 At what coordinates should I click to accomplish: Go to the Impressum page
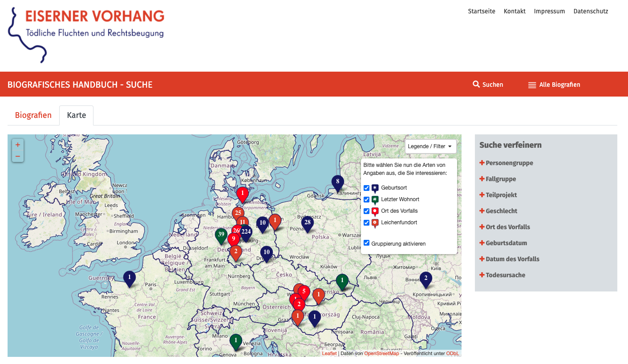click(x=549, y=11)
